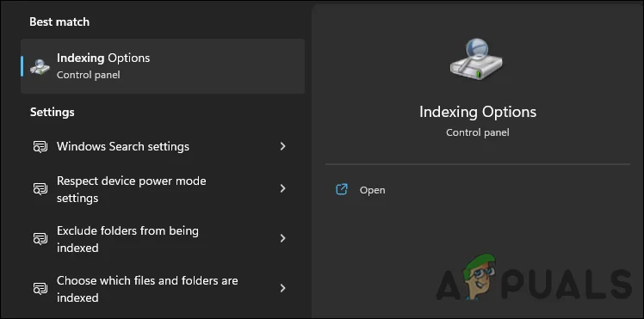Select Exclude folders from being indexed

click(x=163, y=239)
